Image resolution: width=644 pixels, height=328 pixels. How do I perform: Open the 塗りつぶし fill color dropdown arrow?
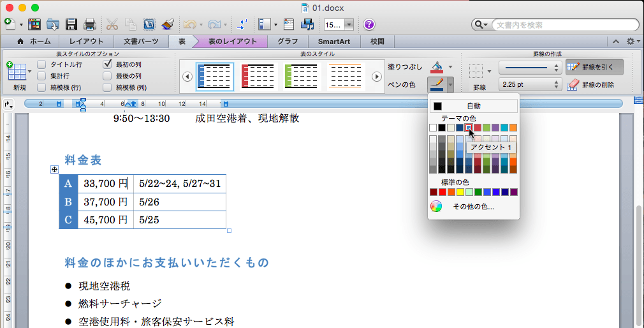pos(450,67)
